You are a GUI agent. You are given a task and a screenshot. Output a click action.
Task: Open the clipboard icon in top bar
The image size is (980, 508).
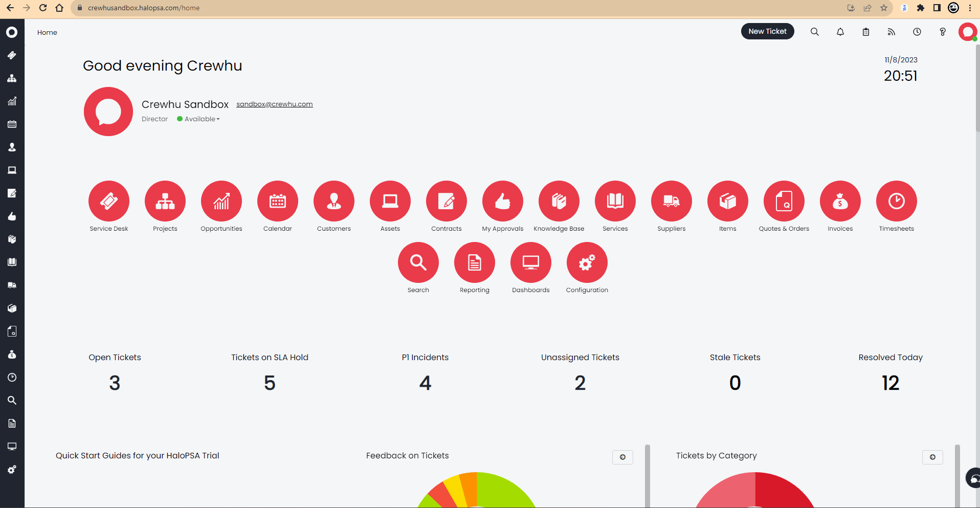pyautogui.click(x=866, y=32)
